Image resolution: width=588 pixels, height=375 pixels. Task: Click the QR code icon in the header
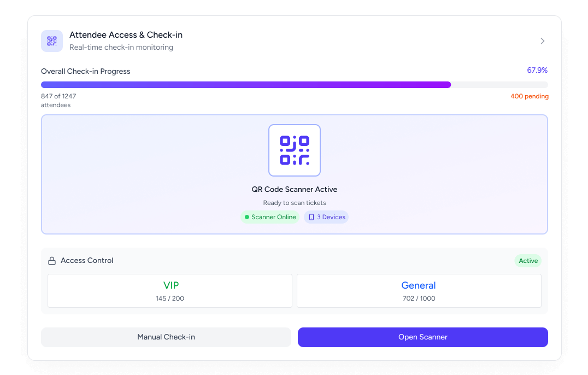(x=52, y=40)
